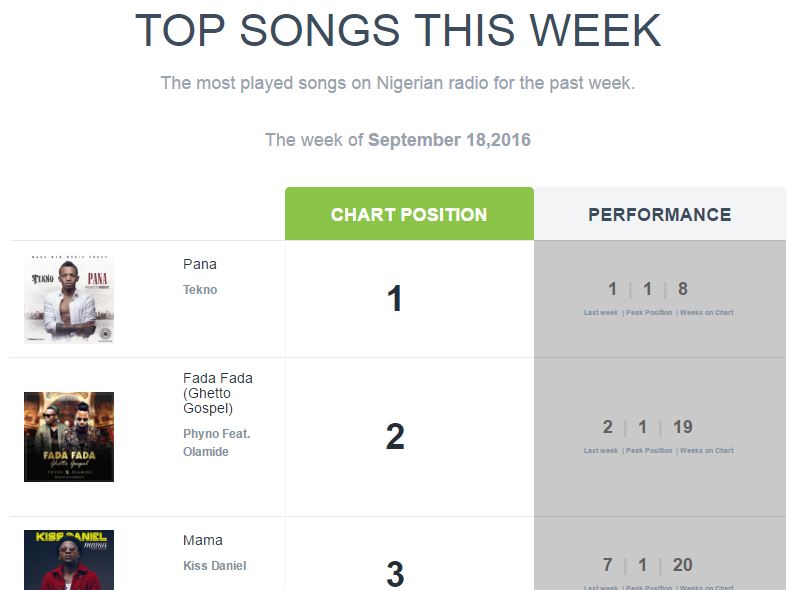Open the Kiss Daniel artist link
The image size is (794, 590).
click(x=215, y=566)
